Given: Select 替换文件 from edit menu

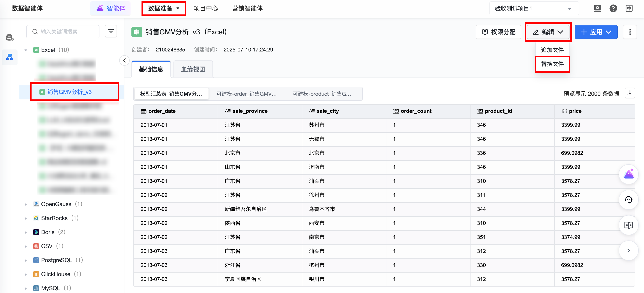Looking at the screenshot, I should tap(552, 64).
